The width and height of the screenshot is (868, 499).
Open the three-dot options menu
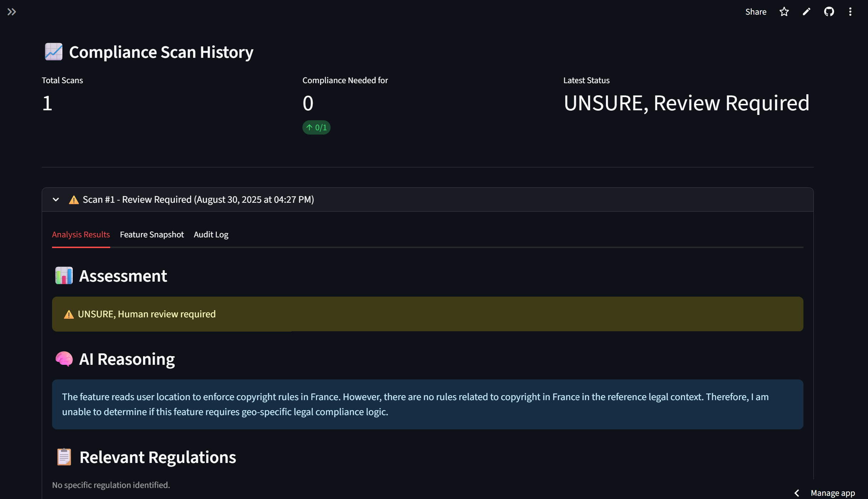click(850, 12)
